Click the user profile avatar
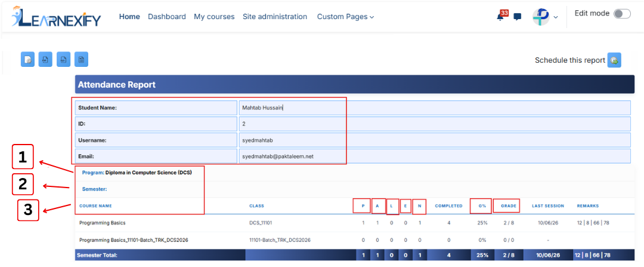Viewport: 644px width, 267px height. [541, 17]
